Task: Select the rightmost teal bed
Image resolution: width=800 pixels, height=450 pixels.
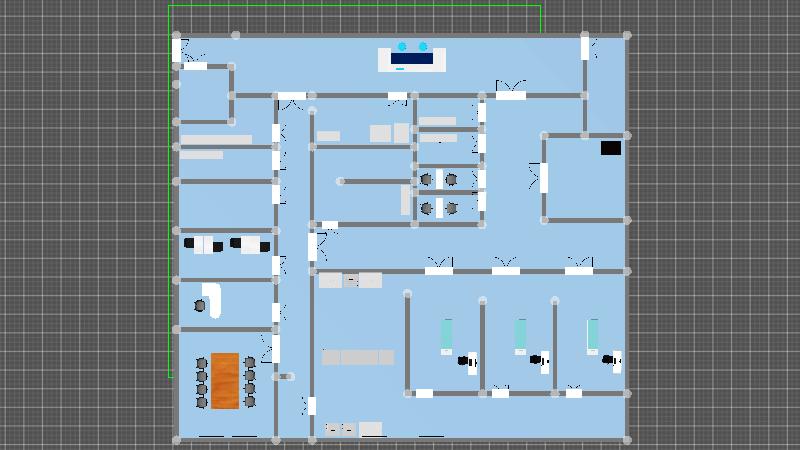Action: (x=593, y=334)
